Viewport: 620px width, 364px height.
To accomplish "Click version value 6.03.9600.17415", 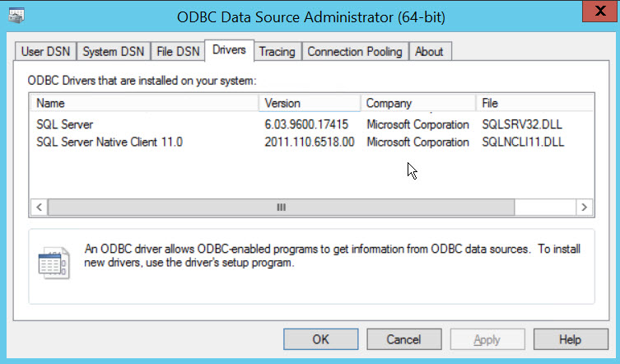I will point(306,124).
